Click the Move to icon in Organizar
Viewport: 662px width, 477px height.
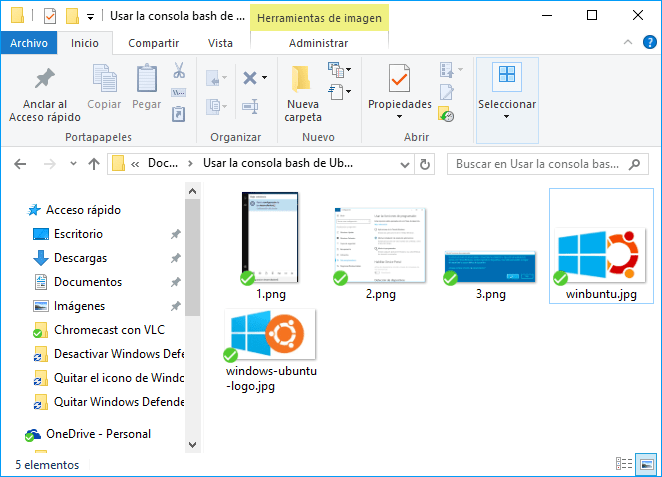214,79
